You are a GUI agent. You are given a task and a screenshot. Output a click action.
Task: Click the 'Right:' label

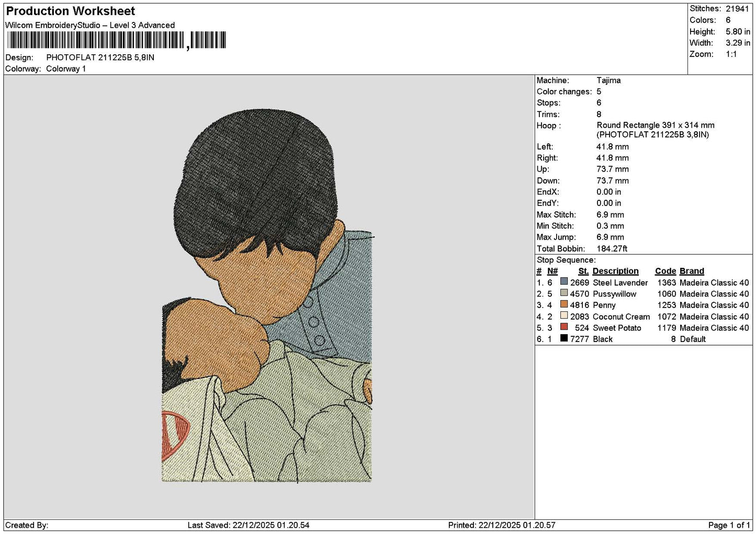tap(547, 158)
